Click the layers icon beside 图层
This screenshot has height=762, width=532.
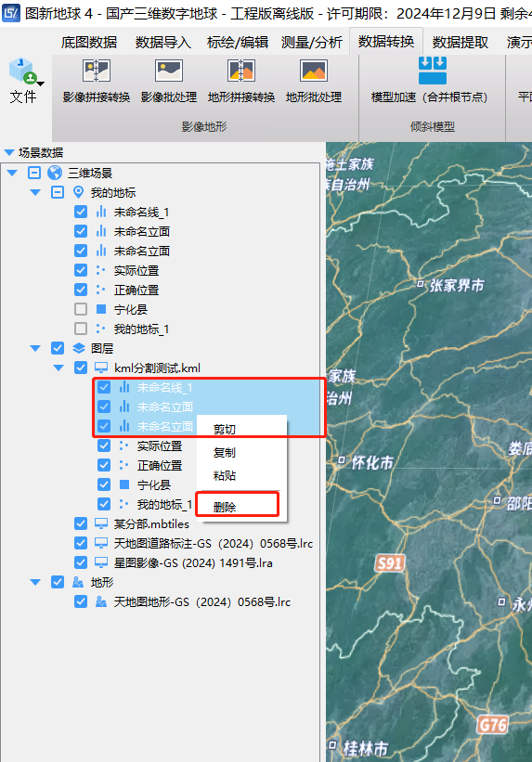(x=78, y=348)
